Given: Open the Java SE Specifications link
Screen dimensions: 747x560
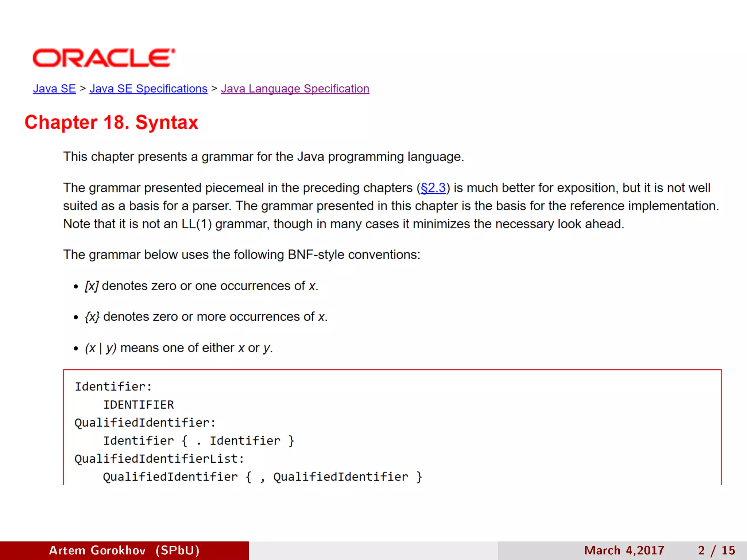Looking at the screenshot, I should (x=148, y=89).
